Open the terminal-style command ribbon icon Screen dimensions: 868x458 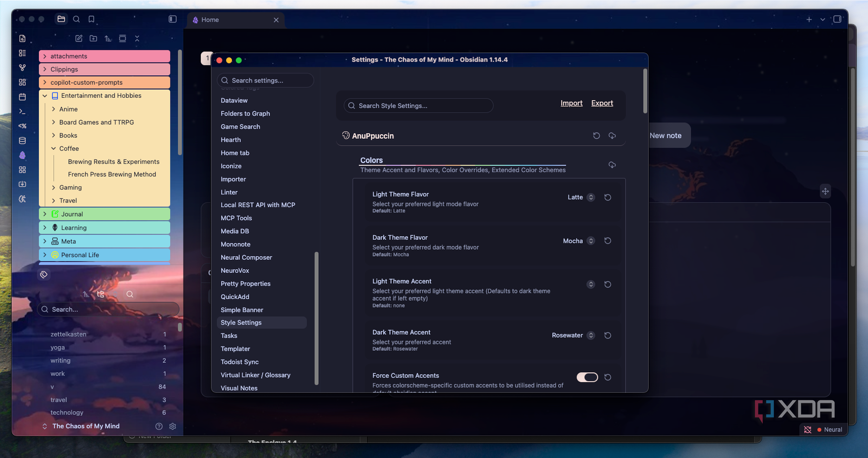tap(22, 111)
